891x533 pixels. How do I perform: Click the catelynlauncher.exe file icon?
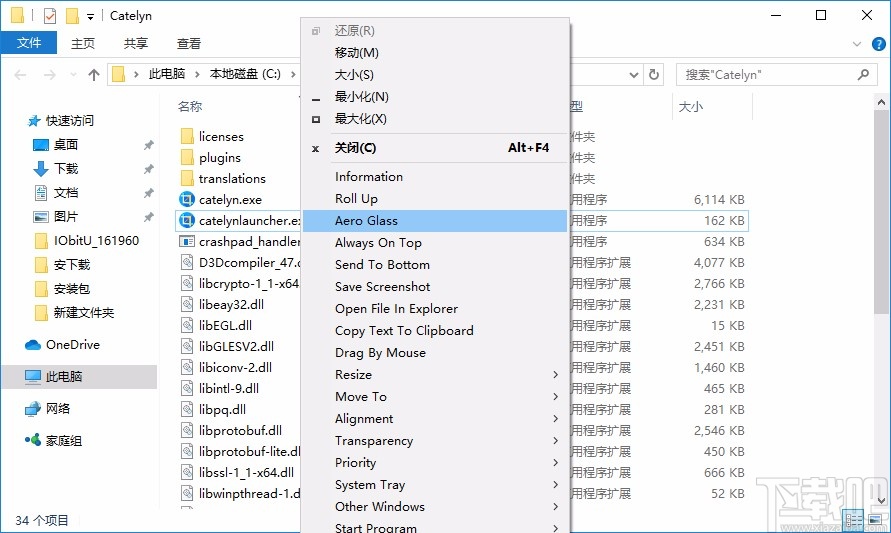click(x=186, y=220)
